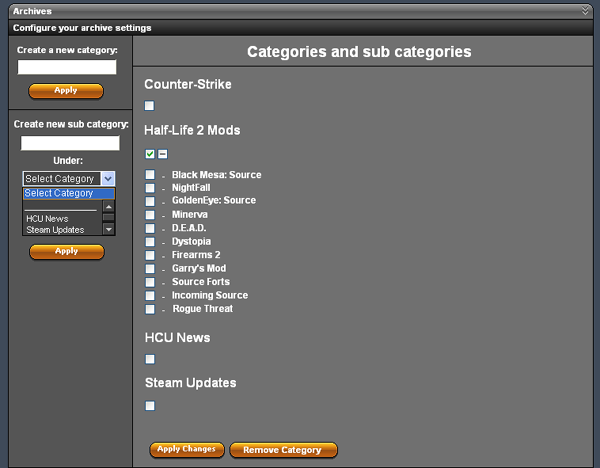Viewport: 600px width, 468px height.
Task: Tick the Incoming Source checkbox
Action: 150,295
